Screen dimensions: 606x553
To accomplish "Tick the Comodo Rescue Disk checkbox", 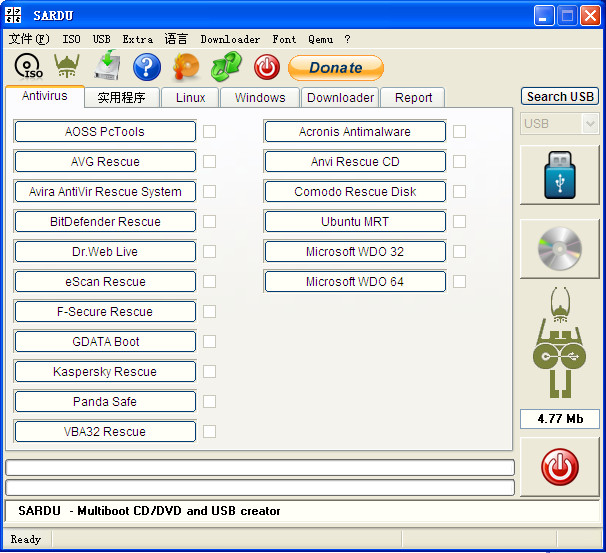I will coord(460,191).
